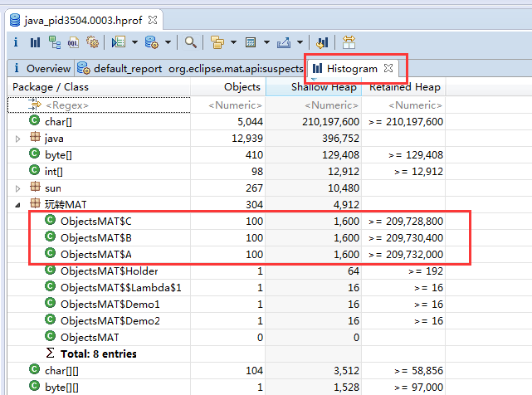The height and width of the screenshot is (395, 532).
Task: Open the export dropdown arrow
Action: 300,42
